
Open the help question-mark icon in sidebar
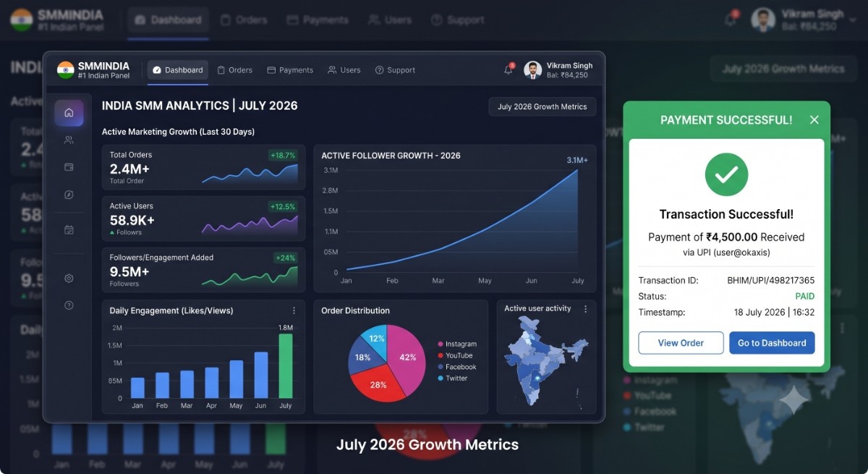click(x=69, y=305)
